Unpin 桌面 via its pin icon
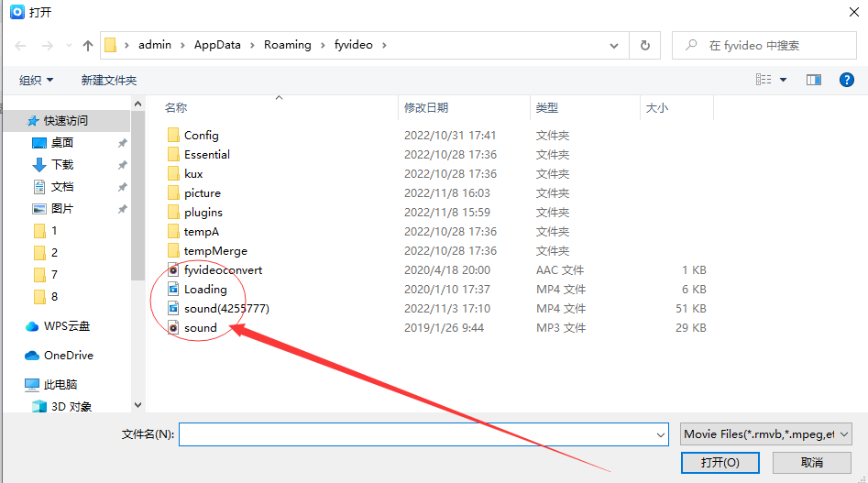The image size is (868, 483). tap(122, 143)
